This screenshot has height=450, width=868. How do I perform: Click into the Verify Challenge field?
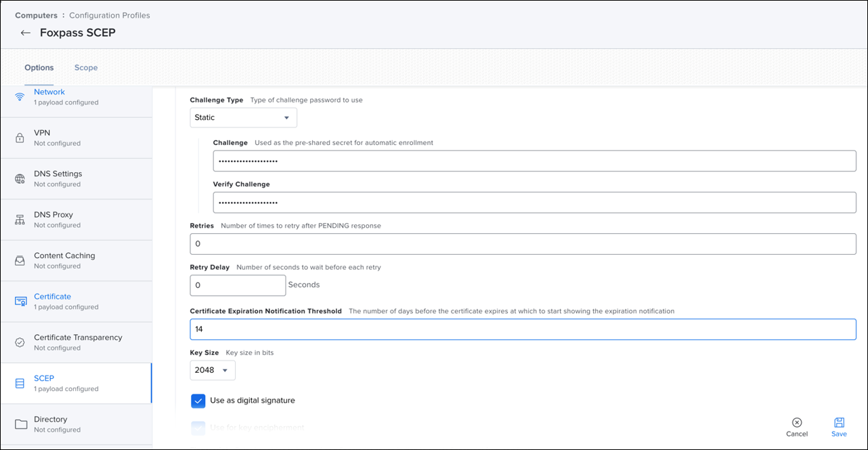click(534, 202)
